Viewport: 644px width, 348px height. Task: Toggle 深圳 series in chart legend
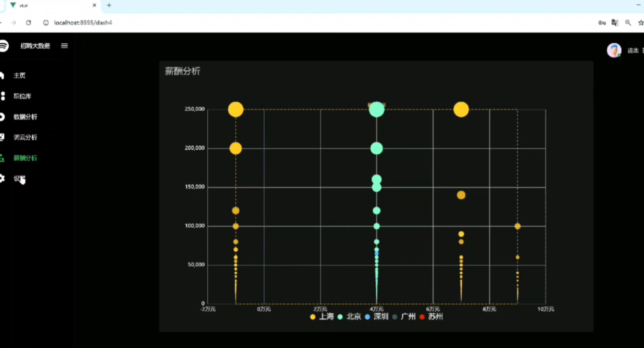377,317
